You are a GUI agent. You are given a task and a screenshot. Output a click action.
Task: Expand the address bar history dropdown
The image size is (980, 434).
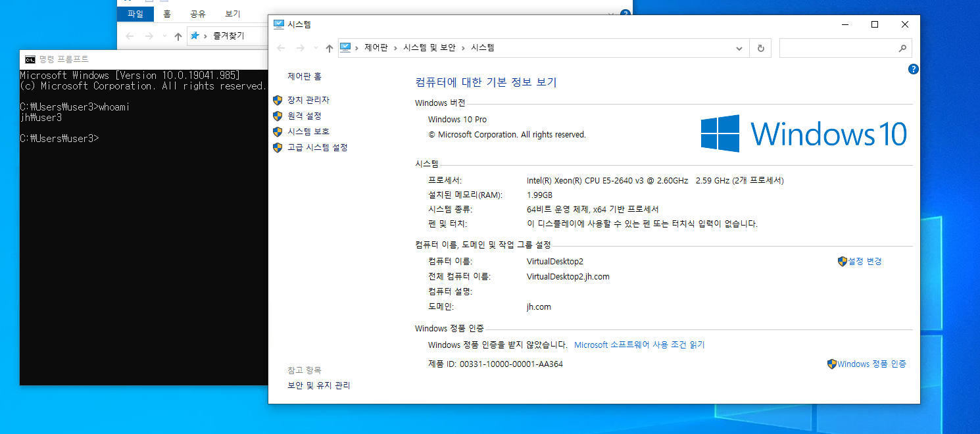740,48
